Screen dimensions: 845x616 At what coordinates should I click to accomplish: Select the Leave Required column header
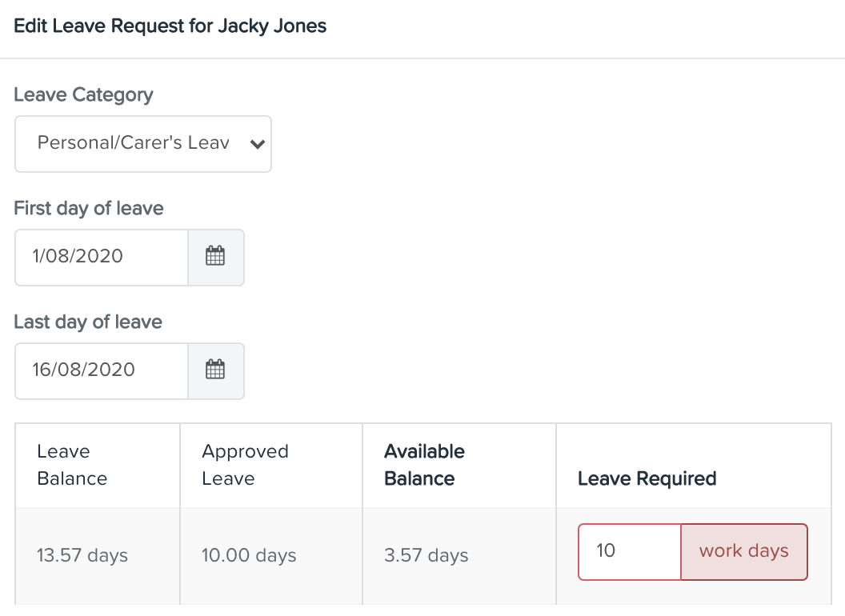click(x=647, y=478)
